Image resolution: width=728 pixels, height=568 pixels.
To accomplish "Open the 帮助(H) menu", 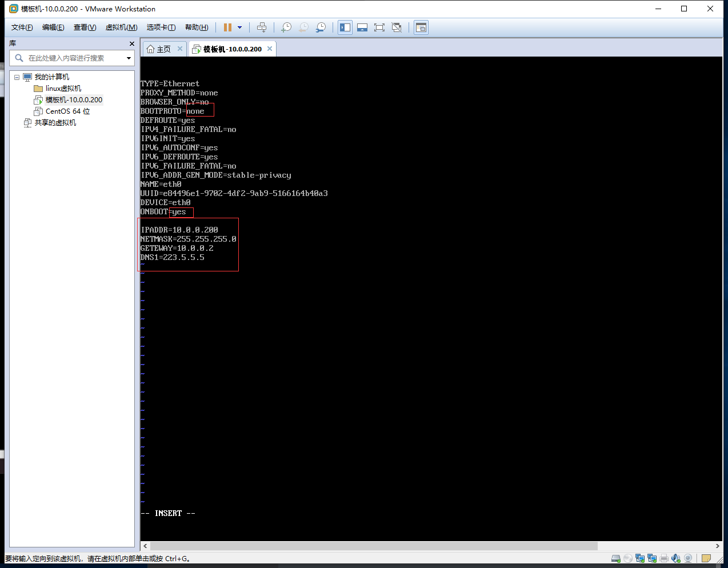I will (197, 27).
